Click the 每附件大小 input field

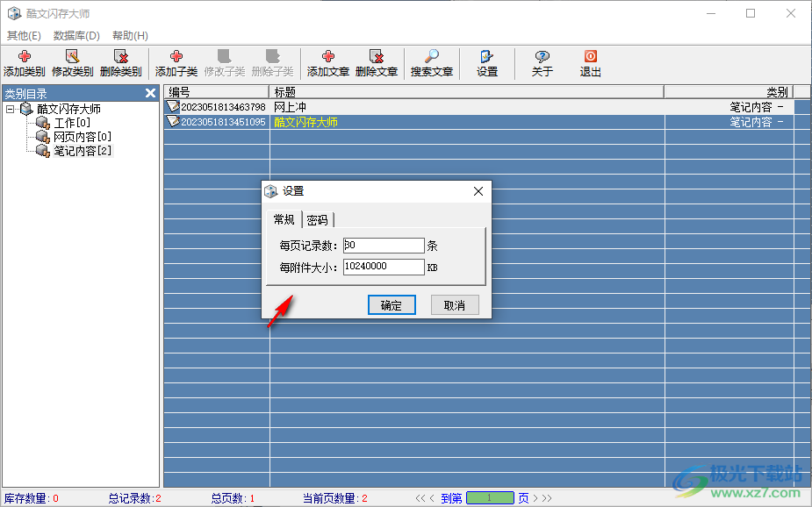[384, 267]
